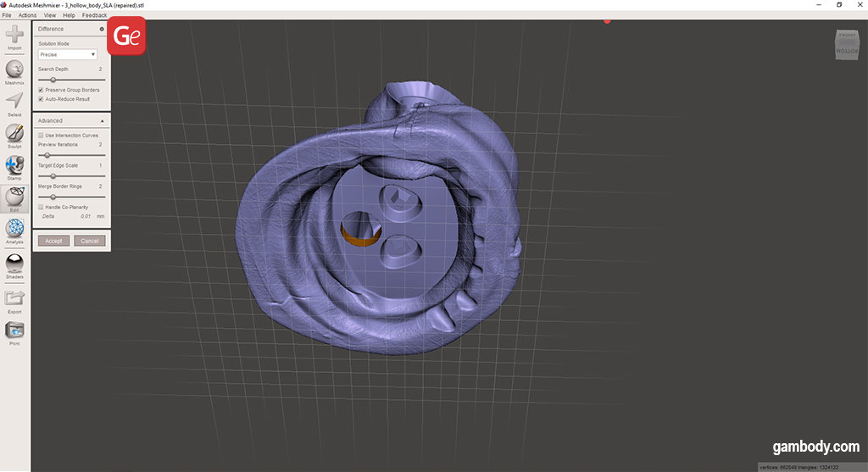Open the Meshmix tool
868x472 pixels.
click(x=14, y=69)
